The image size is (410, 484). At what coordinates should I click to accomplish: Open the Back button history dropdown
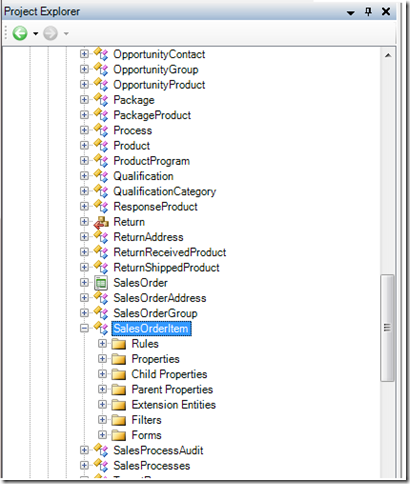35,34
